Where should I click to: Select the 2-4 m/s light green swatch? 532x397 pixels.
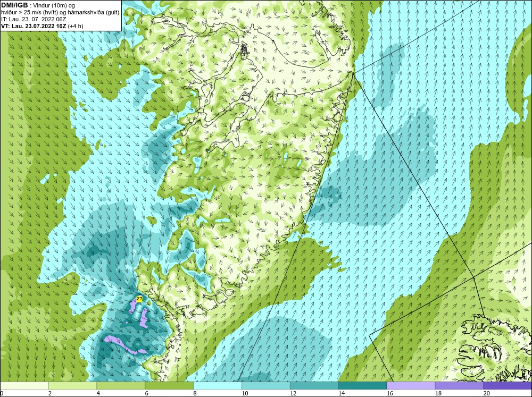(x=72, y=385)
